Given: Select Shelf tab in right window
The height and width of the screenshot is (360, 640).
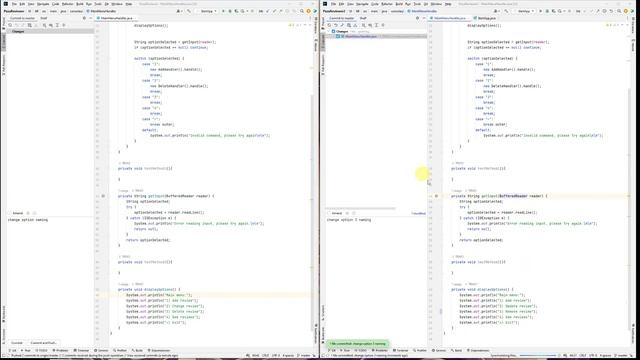Looking at the screenshot, I should pos(363,18).
